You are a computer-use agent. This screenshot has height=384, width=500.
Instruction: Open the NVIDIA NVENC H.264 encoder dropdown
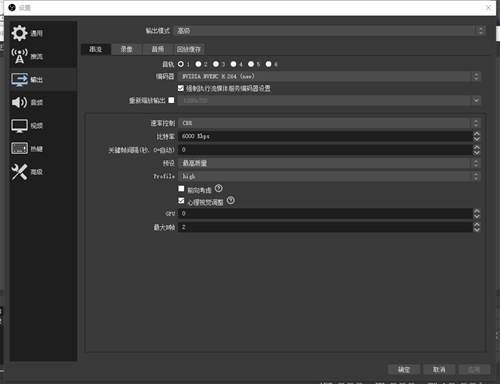[329, 76]
